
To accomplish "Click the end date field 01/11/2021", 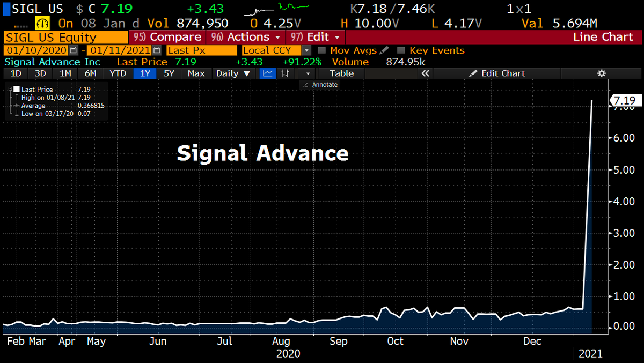I will pos(120,50).
